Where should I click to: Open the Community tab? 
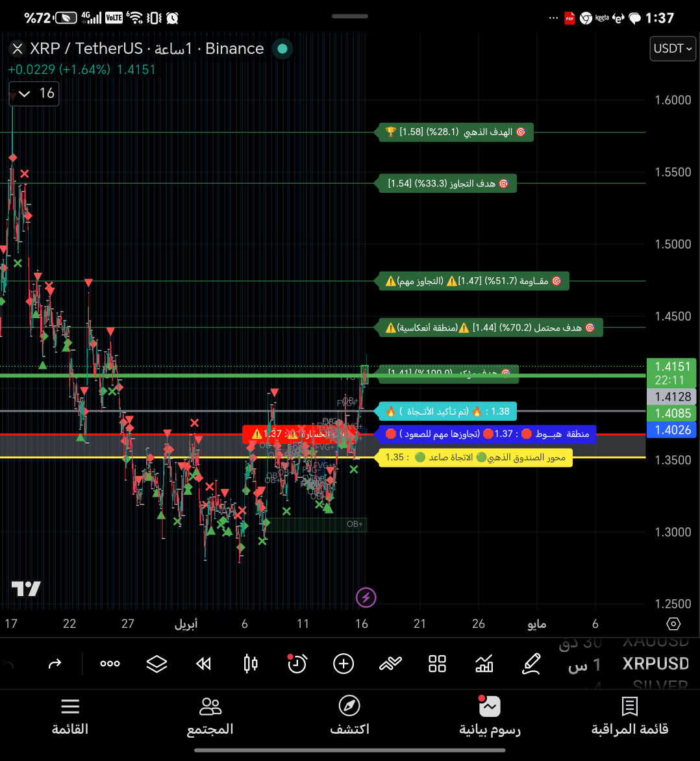click(210, 716)
